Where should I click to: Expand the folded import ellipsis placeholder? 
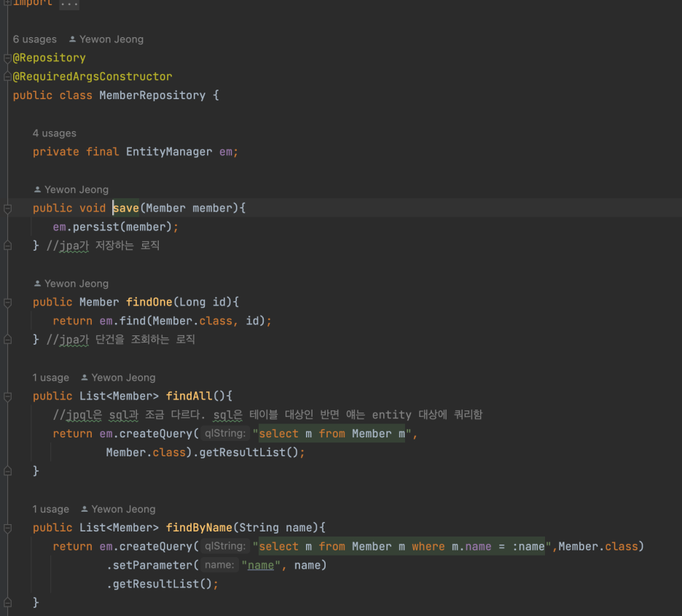pos(69,4)
